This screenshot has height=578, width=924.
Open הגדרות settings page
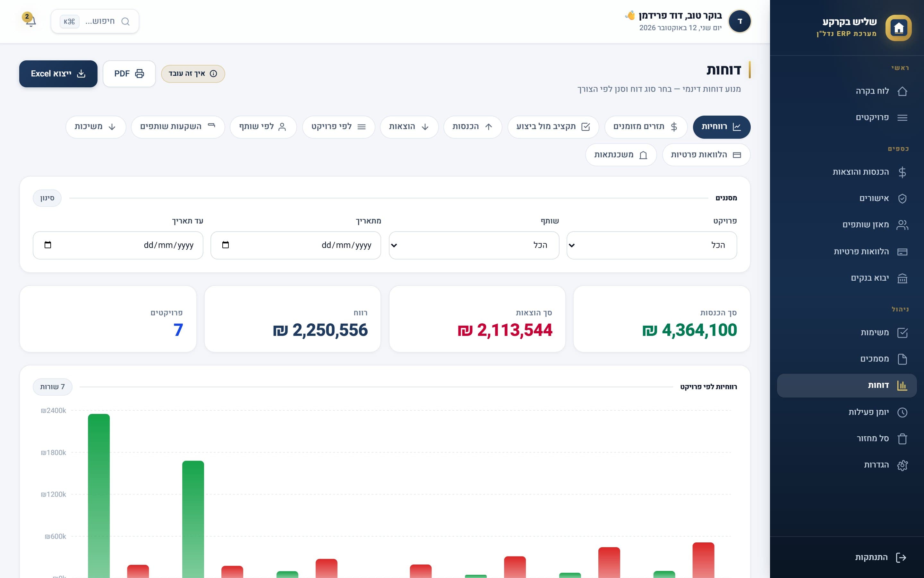[x=847, y=465]
